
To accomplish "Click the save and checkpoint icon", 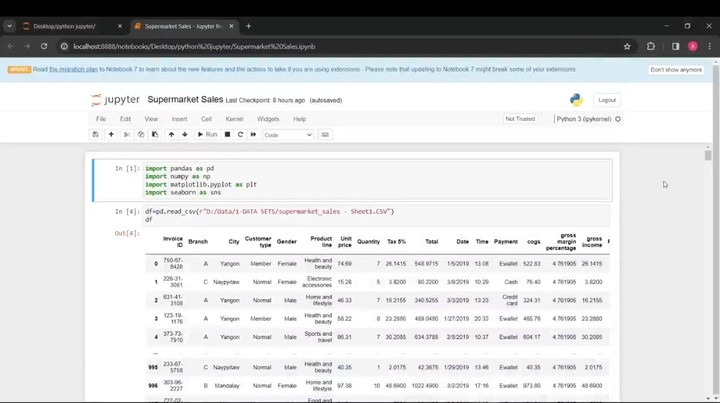I will pos(97,134).
